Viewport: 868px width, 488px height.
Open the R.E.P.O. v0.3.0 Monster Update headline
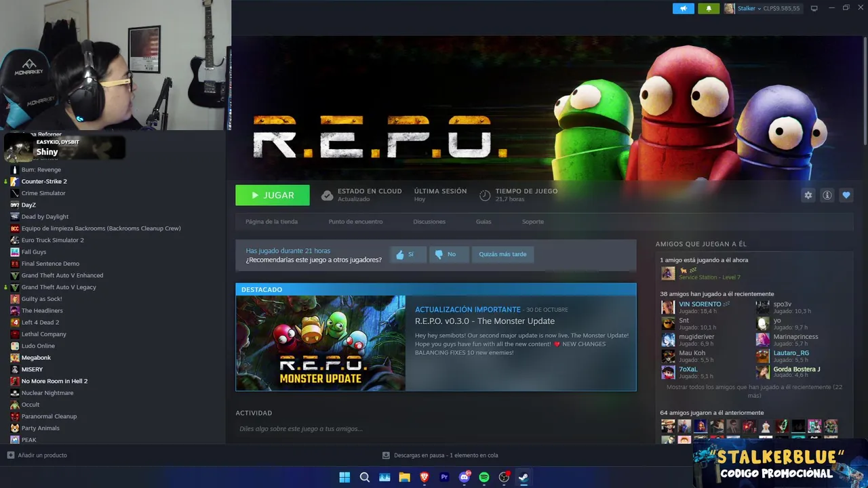[x=485, y=321]
